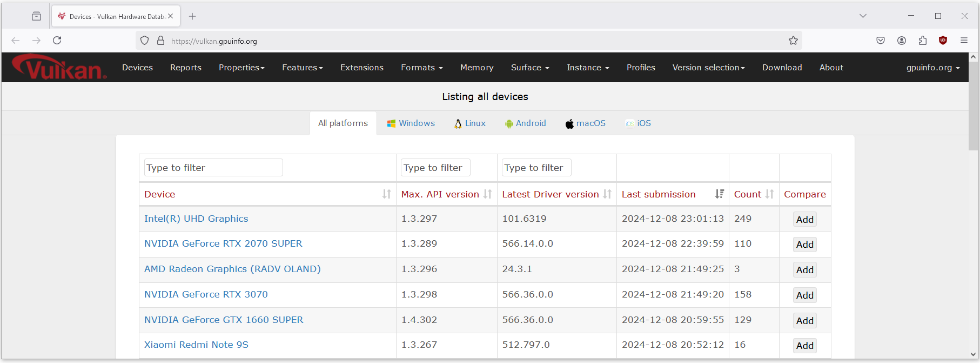Click the site security padlock icon
Viewport: 980px width, 363px height.
160,41
